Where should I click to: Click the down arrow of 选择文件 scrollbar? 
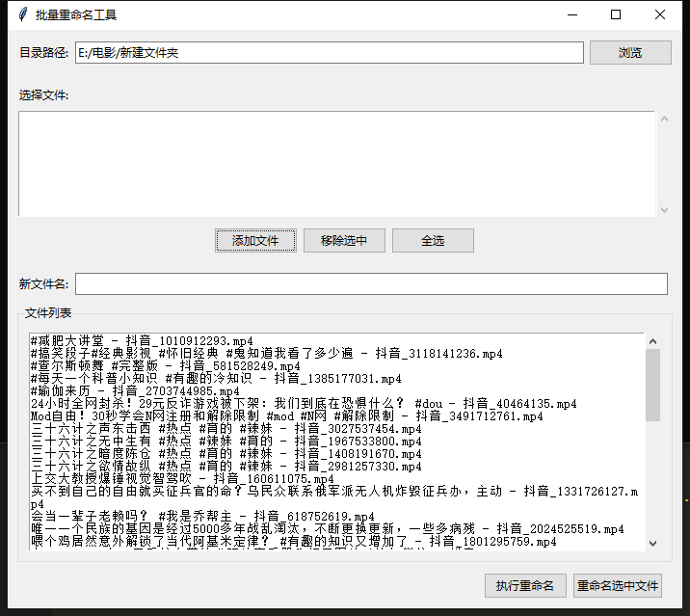tap(665, 209)
